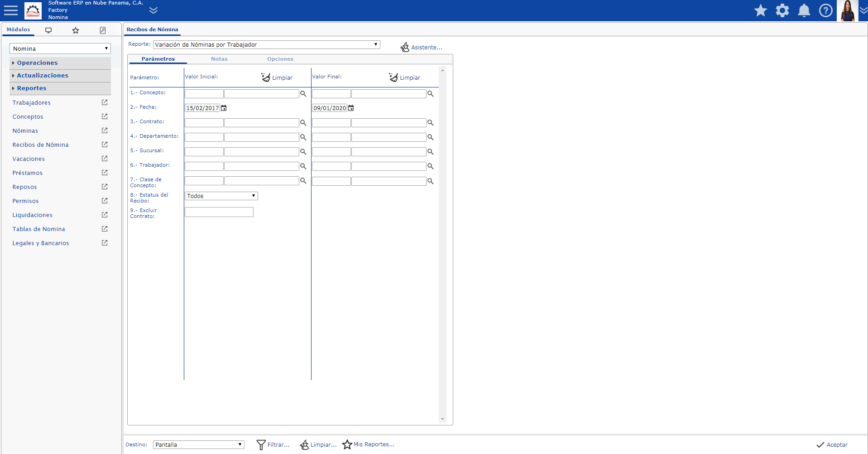Click search icon for initial Concepto value
Screen dimensions: 868x454
(x=303, y=94)
